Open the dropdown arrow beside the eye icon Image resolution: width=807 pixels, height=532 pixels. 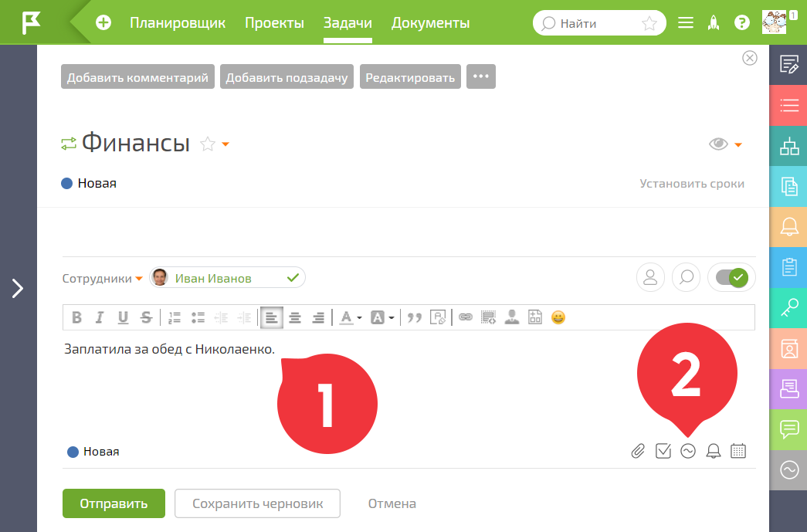pyautogui.click(x=738, y=145)
